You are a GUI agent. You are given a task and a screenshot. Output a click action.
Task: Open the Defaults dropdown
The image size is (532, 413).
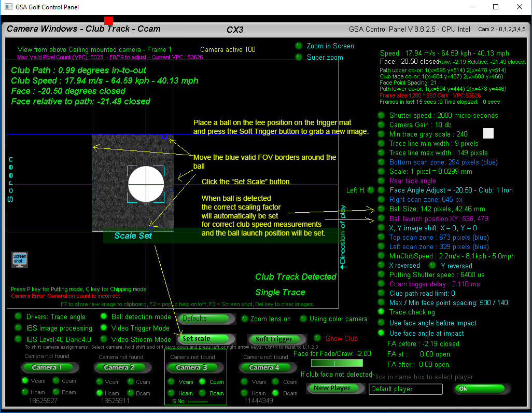tap(206, 318)
